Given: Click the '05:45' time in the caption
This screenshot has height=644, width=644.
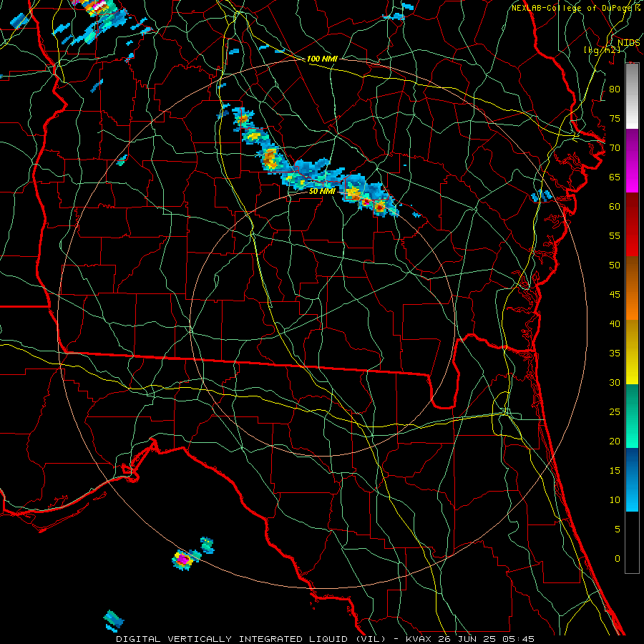Looking at the screenshot, I should point(517,639).
